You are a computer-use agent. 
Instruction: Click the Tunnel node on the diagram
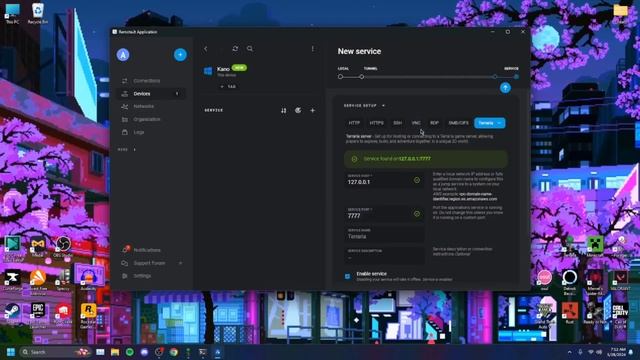pyautogui.click(x=362, y=77)
